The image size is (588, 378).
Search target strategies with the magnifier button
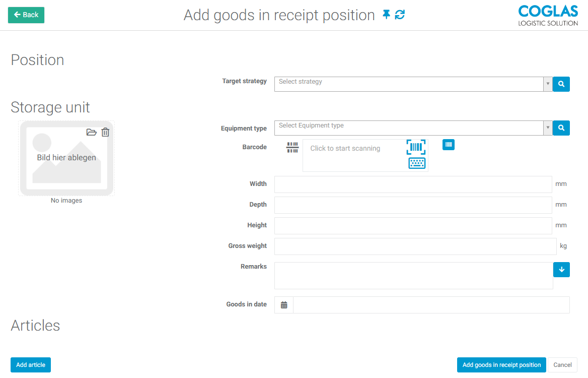[x=561, y=84]
